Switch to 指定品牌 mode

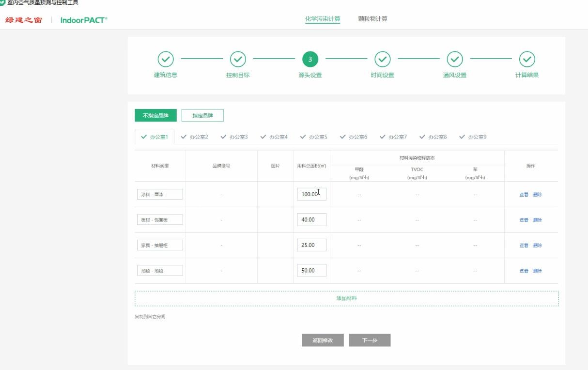pyautogui.click(x=202, y=115)
